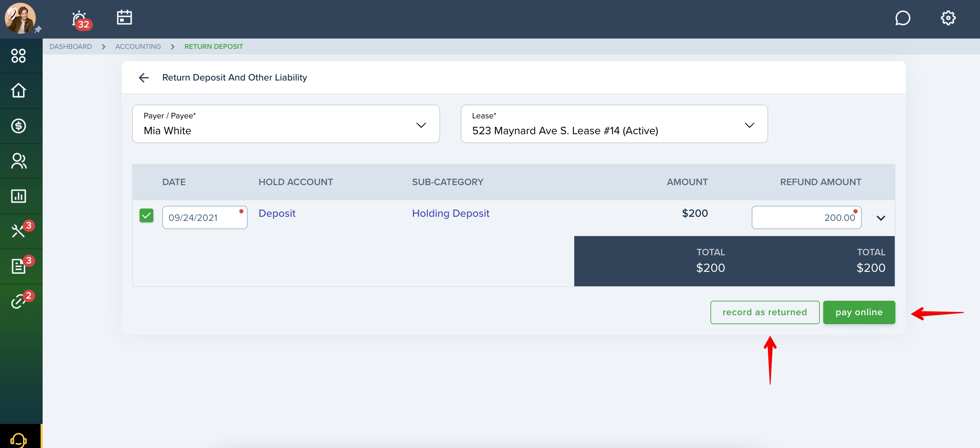
Task: Click the REFUND AMOUNT column header
Action: (820, 182)
